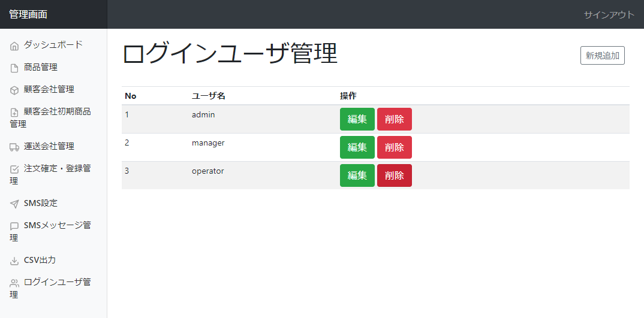Click the users icon beside ログインユーザ管理
The height and width of the screenshot is (318, 644).
(x=14, y=283)
